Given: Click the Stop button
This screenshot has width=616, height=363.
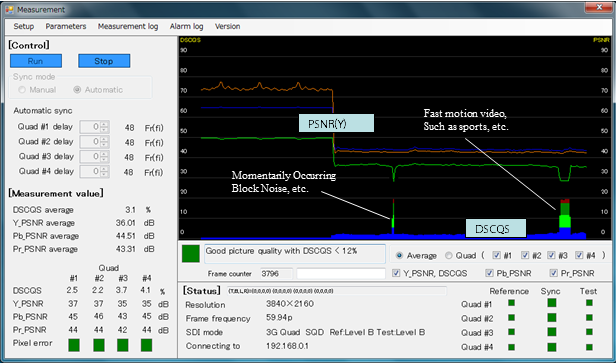Looking at the screenshot, I should tap(104, 61).
